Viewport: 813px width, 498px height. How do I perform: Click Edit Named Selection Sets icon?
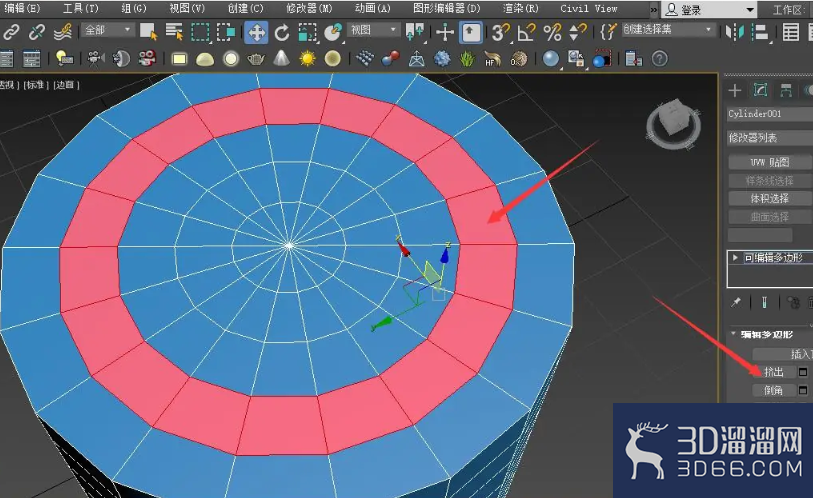(x=608, y=32)
